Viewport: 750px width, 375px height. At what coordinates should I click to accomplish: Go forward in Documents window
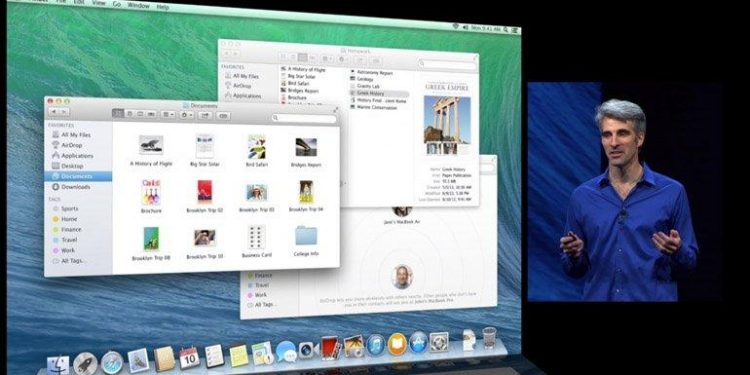(64, 112)
